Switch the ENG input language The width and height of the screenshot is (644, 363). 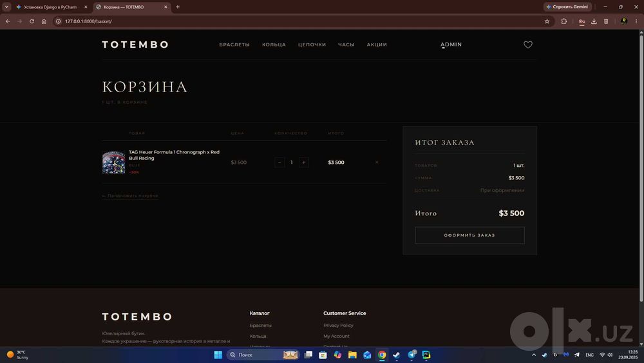(x=589, y=355)
